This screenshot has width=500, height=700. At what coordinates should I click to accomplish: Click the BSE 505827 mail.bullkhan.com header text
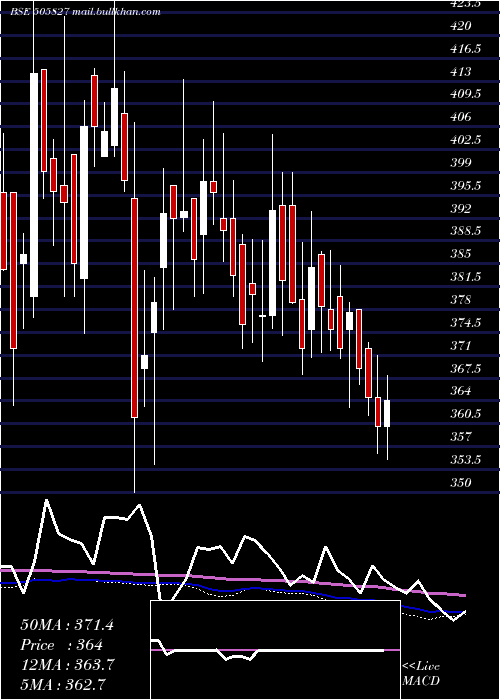(85, 12)
